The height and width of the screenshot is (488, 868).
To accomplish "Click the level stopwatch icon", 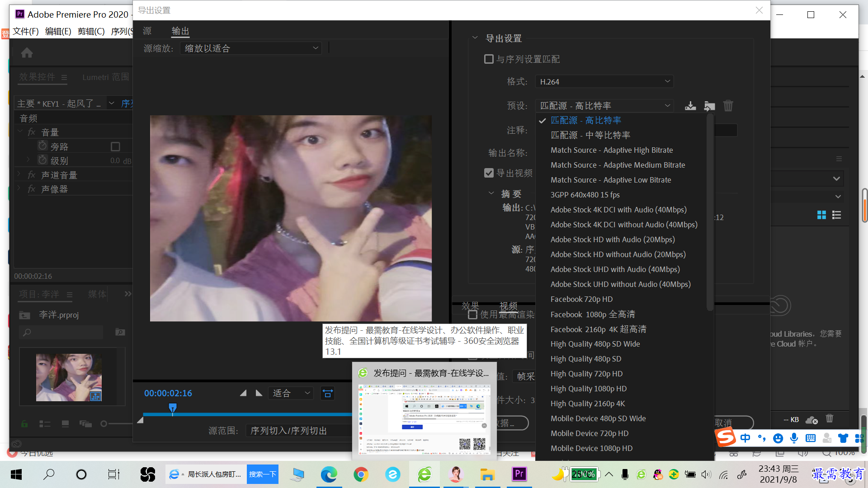I will tap(42, 160).
